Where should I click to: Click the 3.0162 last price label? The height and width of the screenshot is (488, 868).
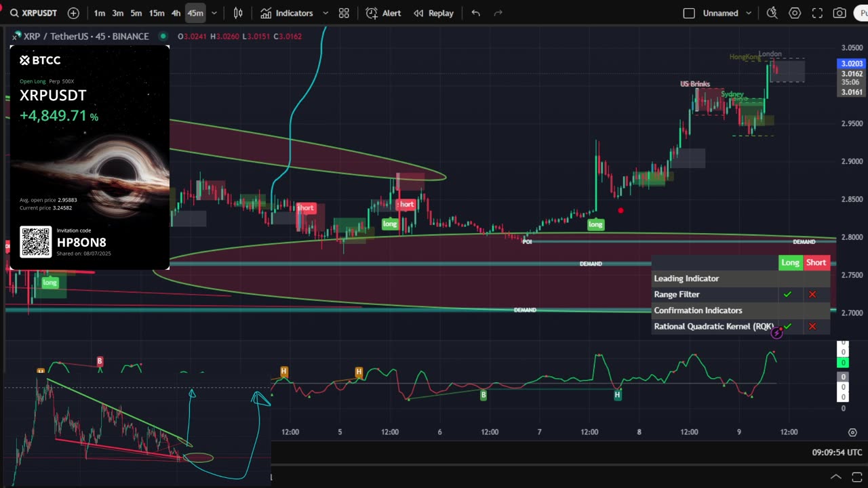pos(850,73)
